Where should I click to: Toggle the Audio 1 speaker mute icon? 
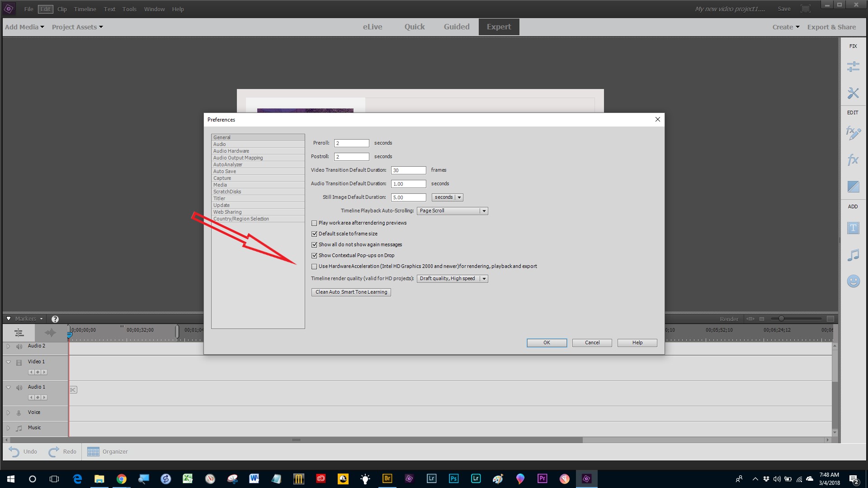click(x=19, y=388)
